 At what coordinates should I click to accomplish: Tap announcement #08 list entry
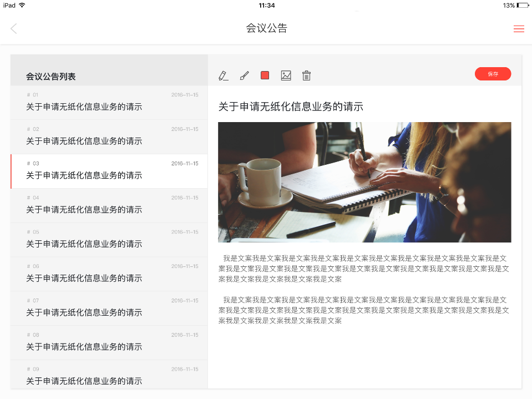(109, 344)
